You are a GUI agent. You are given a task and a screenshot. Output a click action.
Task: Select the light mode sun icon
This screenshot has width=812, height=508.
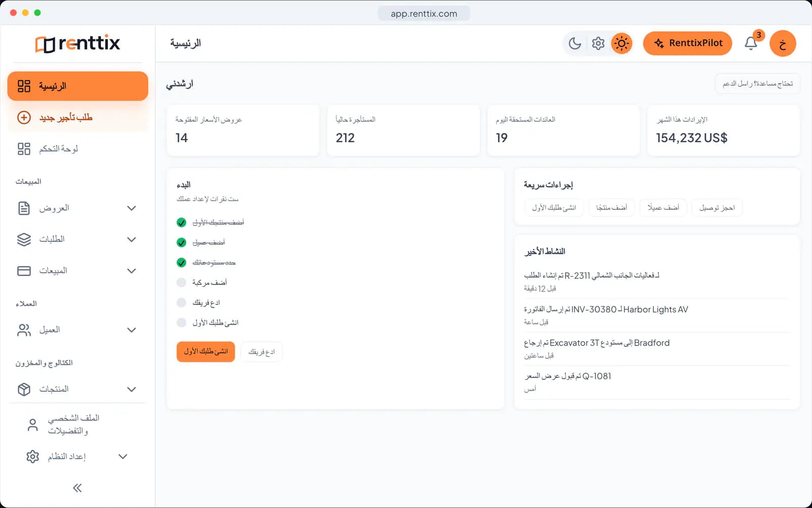(x=622, y=44)
